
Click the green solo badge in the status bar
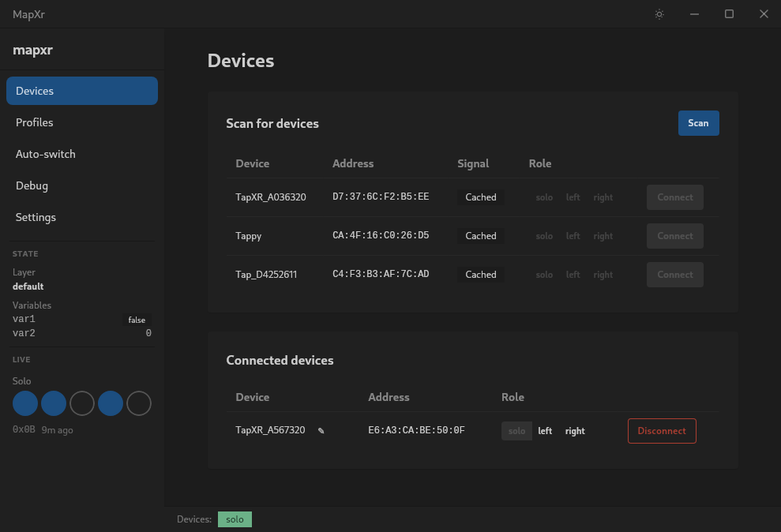click(x=235, y=519)
